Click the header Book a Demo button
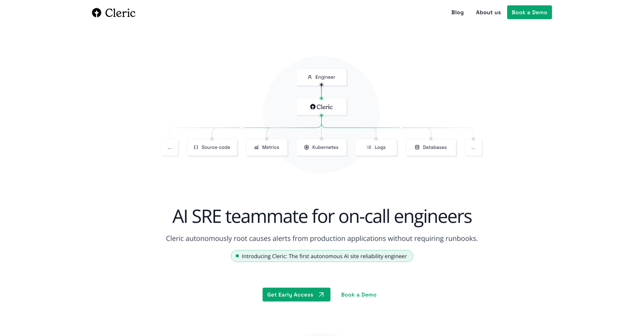The image size is (644, 336). click(x=529, y=12)
